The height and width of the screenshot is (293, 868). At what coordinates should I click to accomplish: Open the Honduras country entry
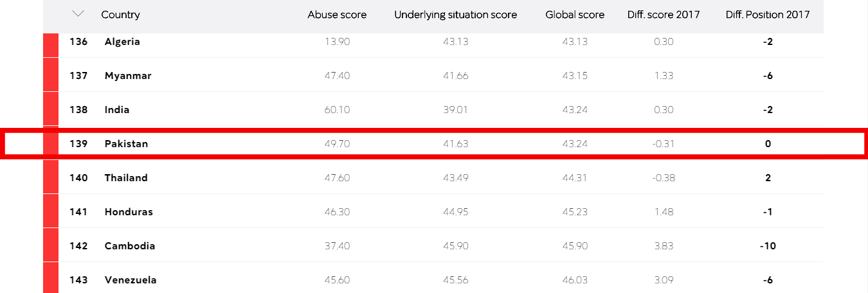click(129, 212)
